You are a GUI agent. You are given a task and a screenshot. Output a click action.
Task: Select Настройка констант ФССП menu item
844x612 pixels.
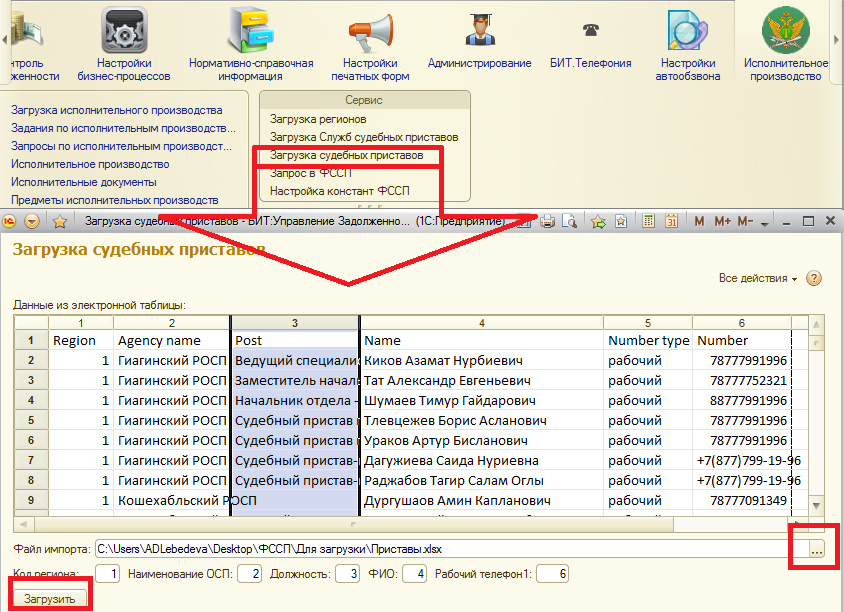point(339,191)
